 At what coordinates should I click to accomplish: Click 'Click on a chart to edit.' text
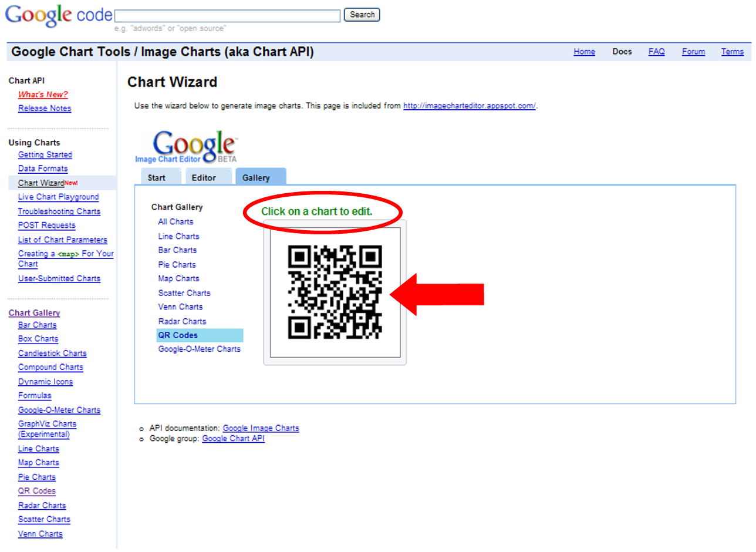click(x=317, y=211)
